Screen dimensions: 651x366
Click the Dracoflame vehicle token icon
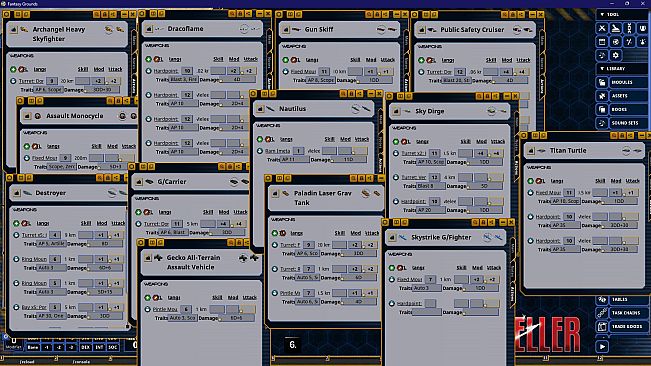[159, 29]
